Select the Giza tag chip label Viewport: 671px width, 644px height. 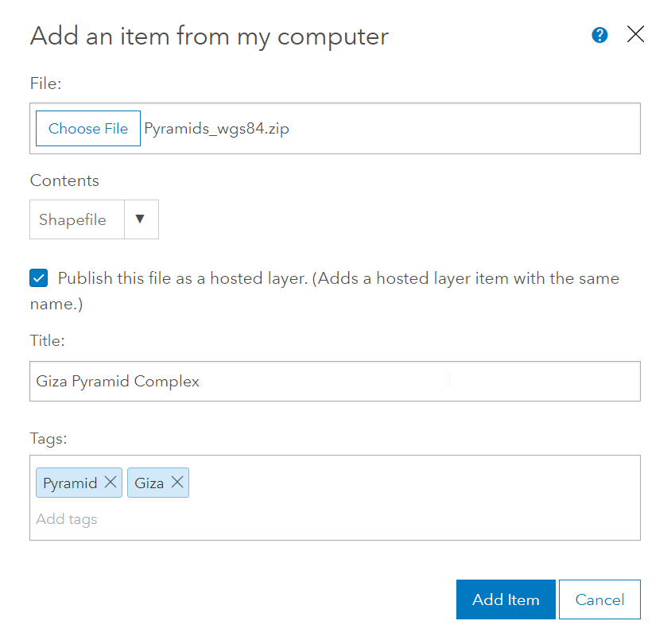point(149,483)
